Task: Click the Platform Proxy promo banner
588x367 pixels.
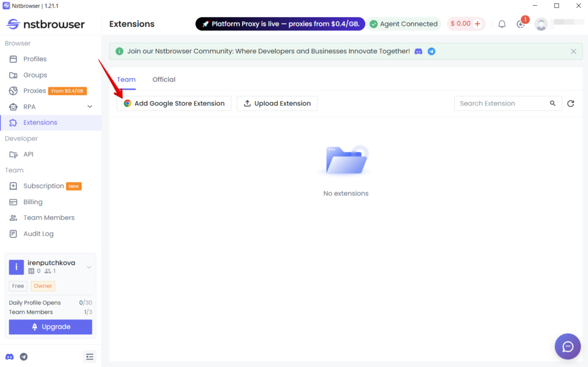Action: [280, 24]
